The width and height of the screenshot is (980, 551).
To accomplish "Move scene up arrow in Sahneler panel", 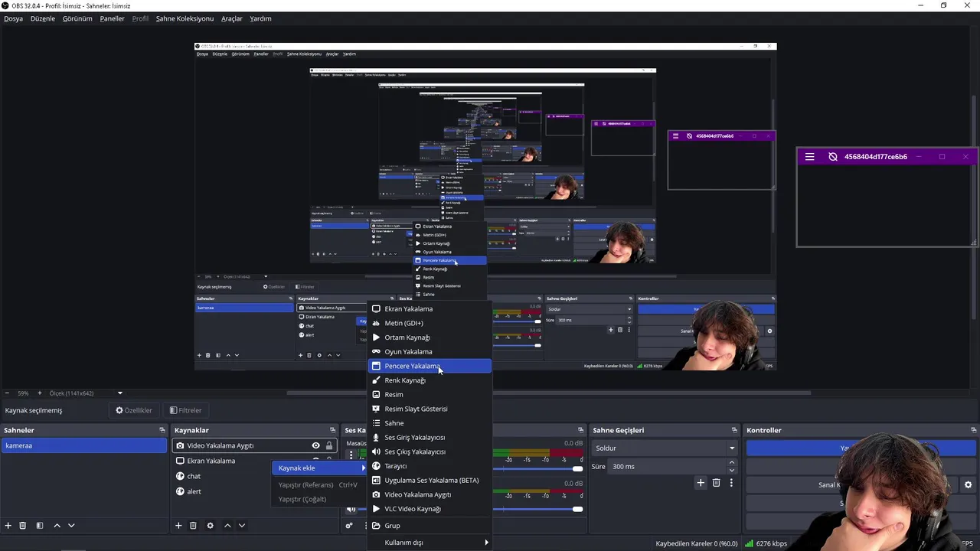I will [57, 526].
